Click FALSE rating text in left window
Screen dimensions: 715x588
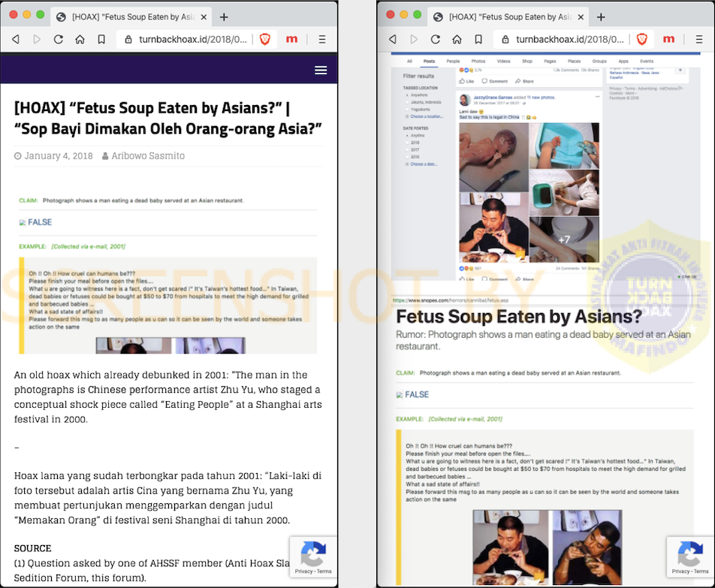[x=40, y=222]
